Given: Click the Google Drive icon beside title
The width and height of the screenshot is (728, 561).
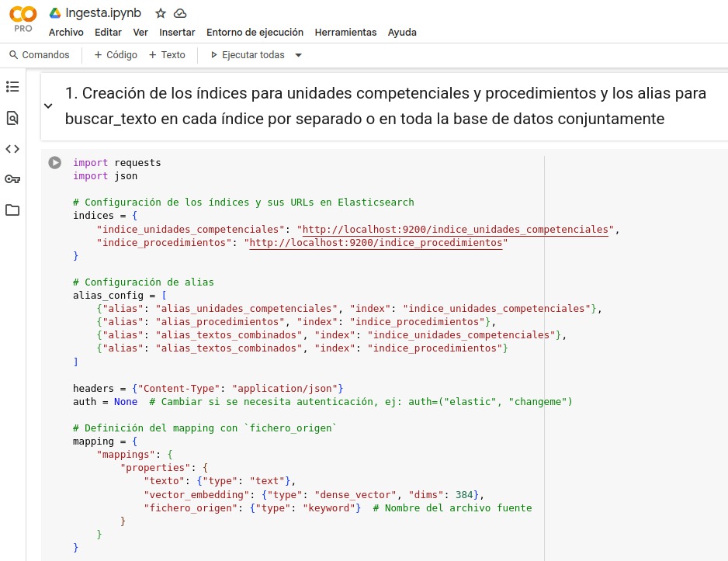Looking at the screenshot, I should point(55,13).
